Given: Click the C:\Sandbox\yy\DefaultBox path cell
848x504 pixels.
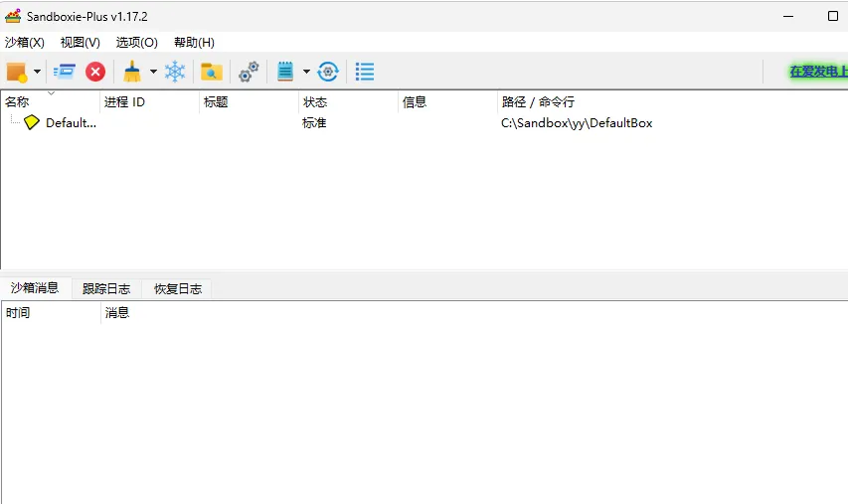Looking at the screenshot, I should (x=577, y=122).
